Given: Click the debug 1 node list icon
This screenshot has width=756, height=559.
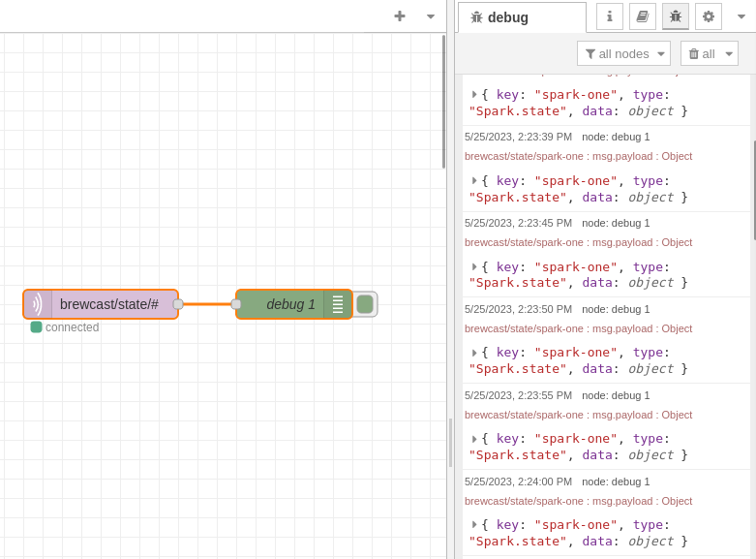Looking at the screenshot, I should (x=338, y=304).
